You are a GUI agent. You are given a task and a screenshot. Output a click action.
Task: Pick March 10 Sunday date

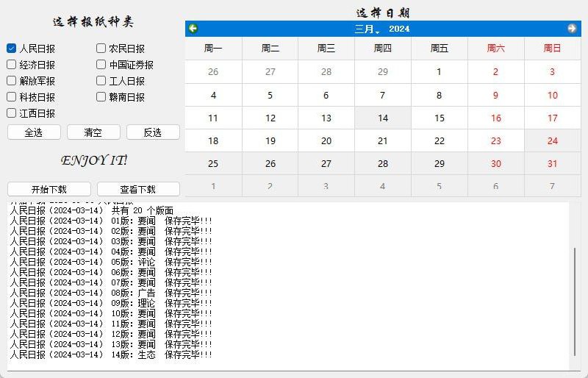[x=553, y=95]
